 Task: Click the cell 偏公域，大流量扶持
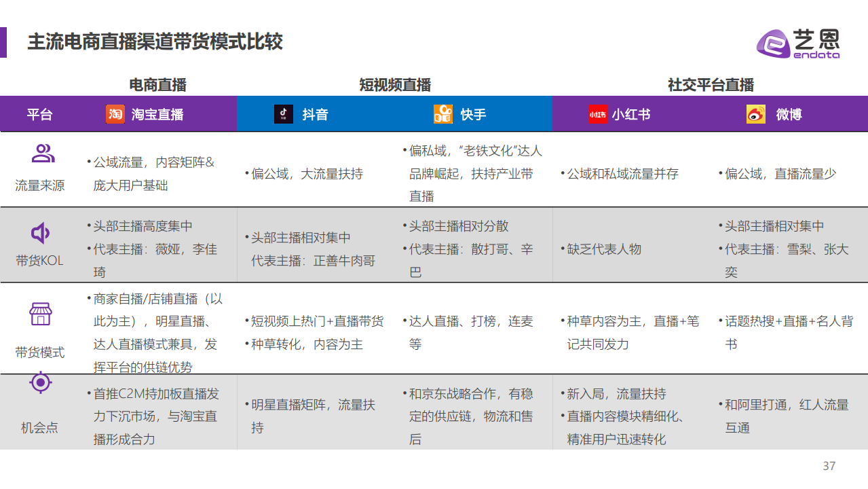pos(303,174)
